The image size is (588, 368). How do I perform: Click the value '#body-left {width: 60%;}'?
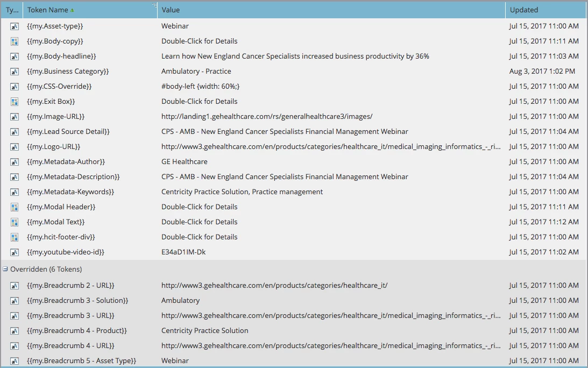pos(200,86)
